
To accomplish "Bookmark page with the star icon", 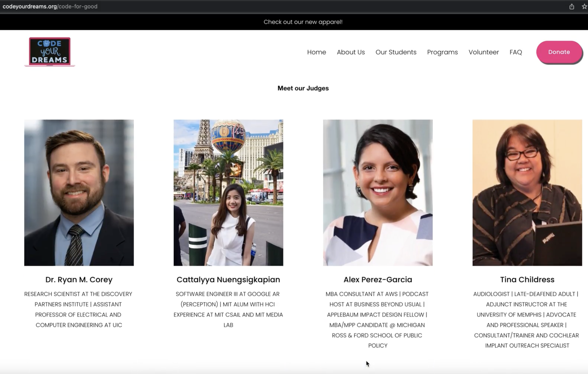I will tap(584, 7).
